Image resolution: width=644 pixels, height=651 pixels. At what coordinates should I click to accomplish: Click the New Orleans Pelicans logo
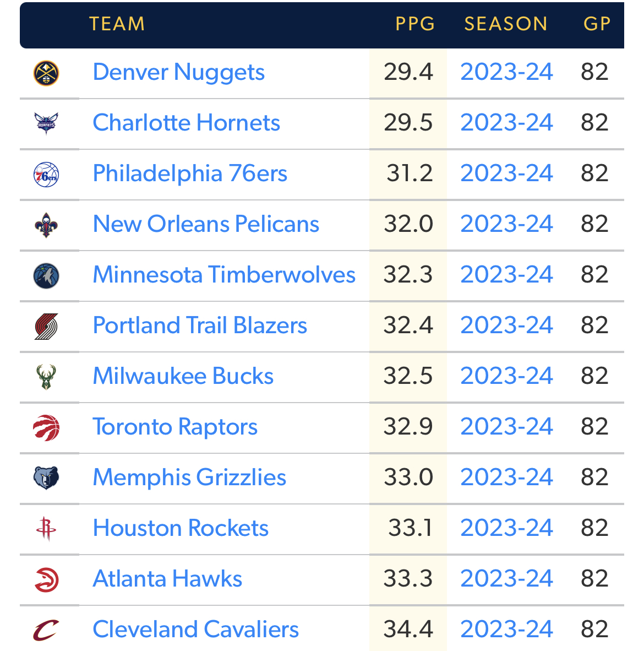coord(46,225)
